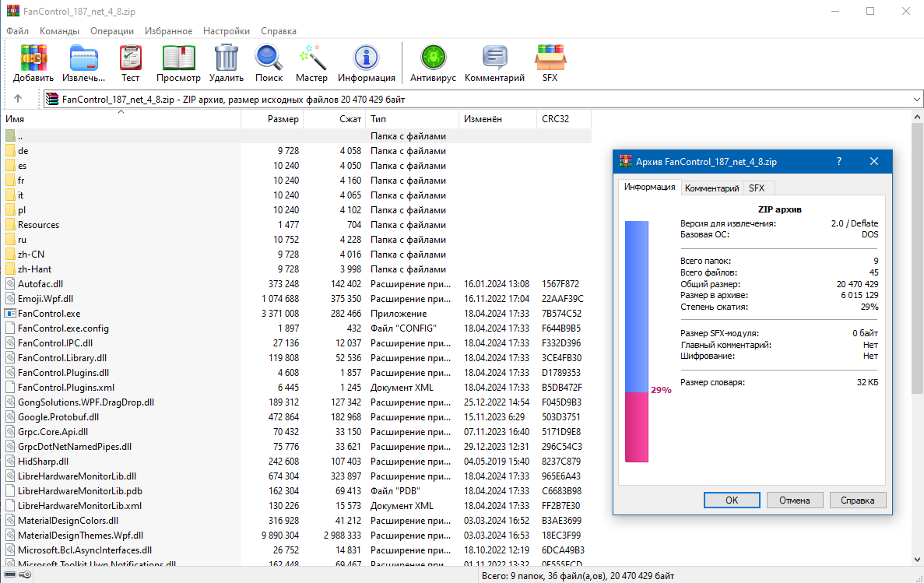Switch to the SFX tab in dialog
The width and height of the screenshot is (924, 583).
click(x=757, y=188)
